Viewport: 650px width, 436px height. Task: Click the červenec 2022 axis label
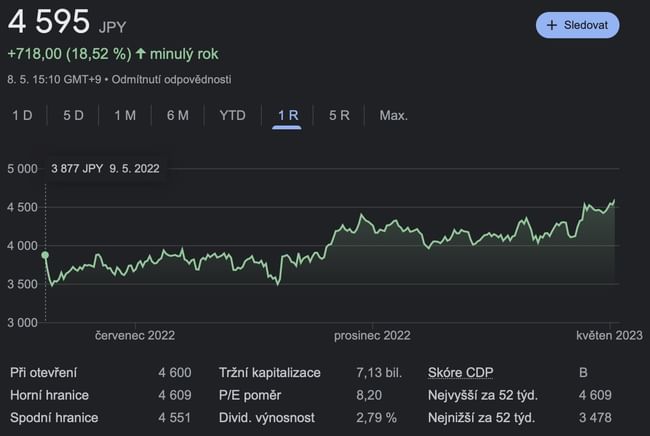click(135, 336)
